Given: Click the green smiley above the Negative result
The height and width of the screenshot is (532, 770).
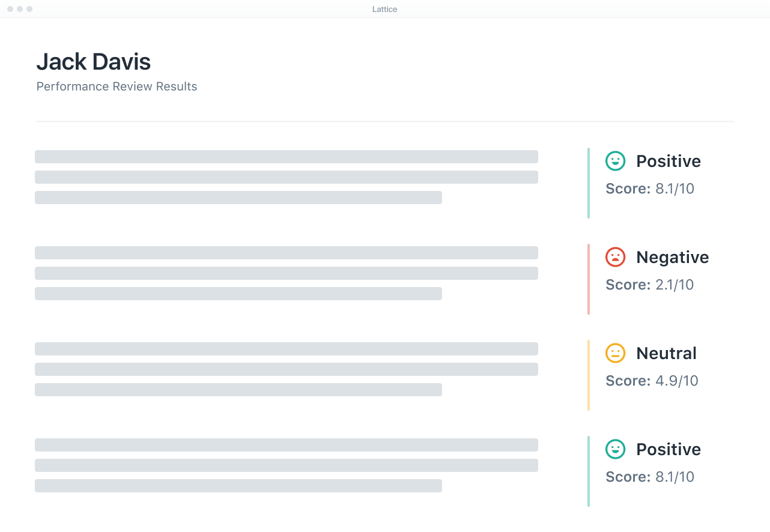Looking at the screenshot, I should pos(615,161).
